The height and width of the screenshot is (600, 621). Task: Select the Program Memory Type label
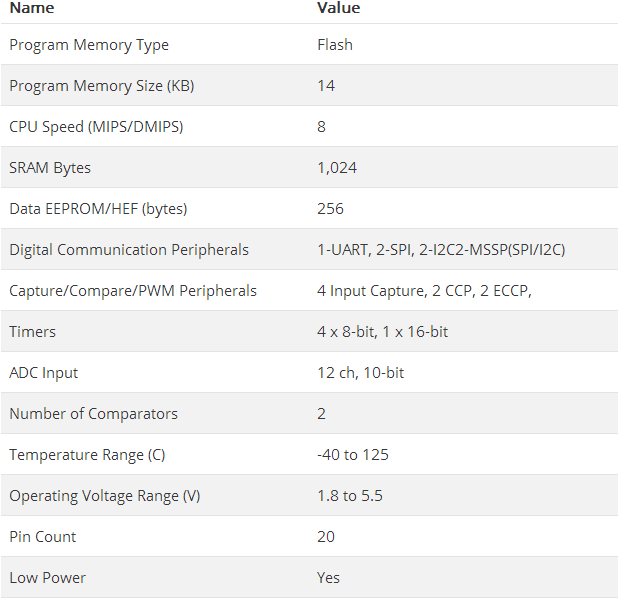[x=89, y=45]
